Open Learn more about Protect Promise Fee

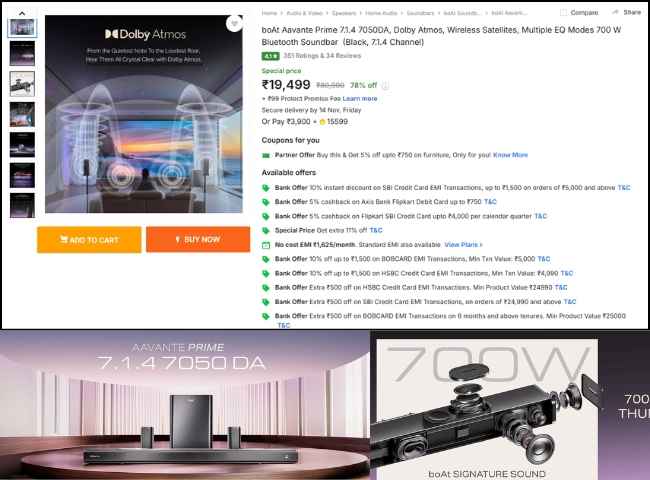coord(360,99)
